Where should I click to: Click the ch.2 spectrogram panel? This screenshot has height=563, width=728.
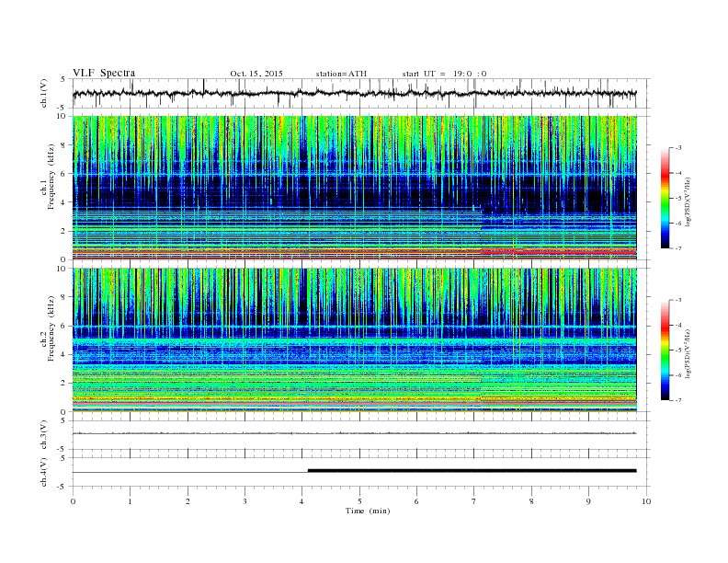tap(355, 340)
